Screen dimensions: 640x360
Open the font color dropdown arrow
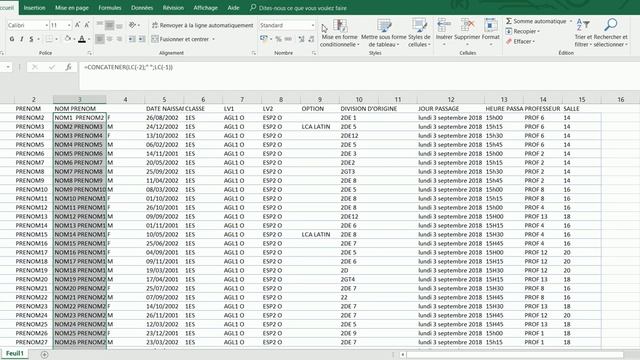pyautogui.click(x=89, y=39)
